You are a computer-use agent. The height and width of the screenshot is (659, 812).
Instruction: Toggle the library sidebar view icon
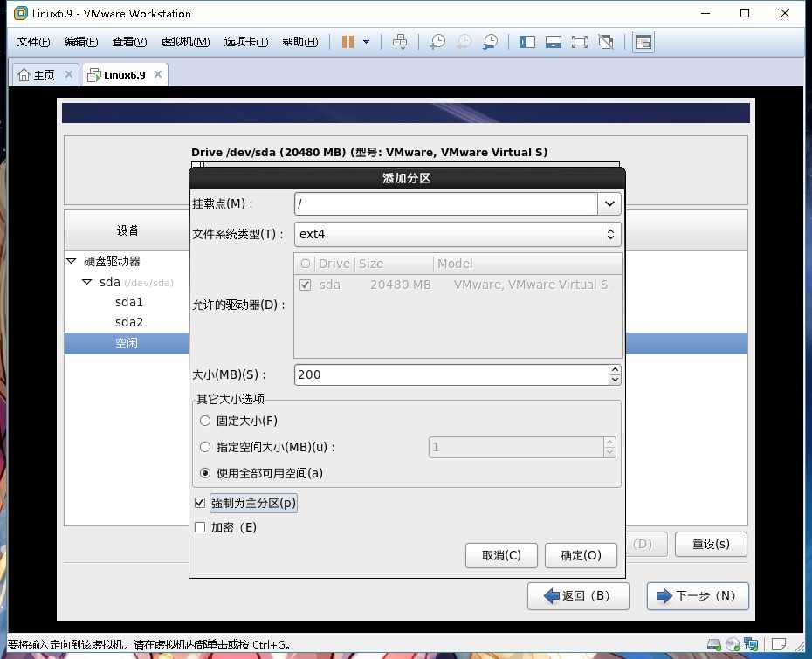pos(527,42)
